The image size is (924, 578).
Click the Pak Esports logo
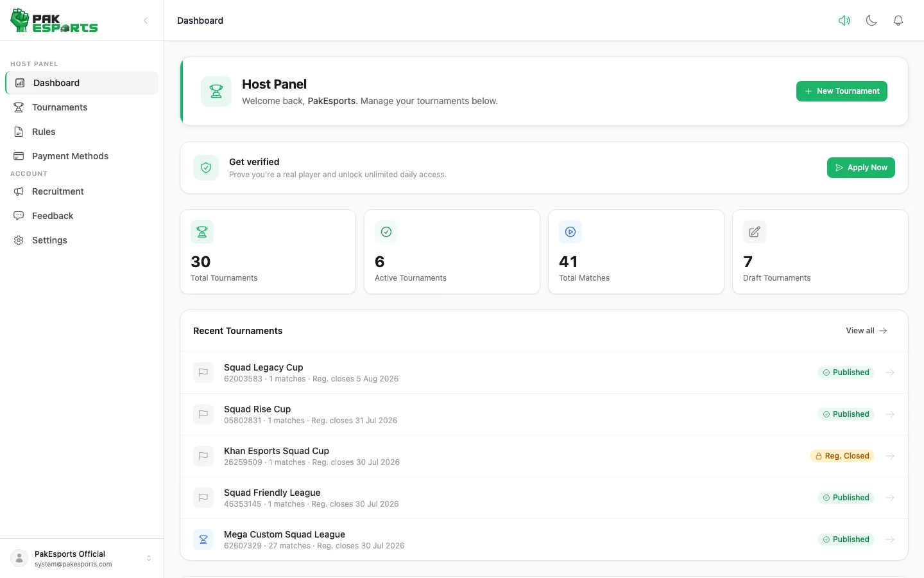tap(54, 21)
